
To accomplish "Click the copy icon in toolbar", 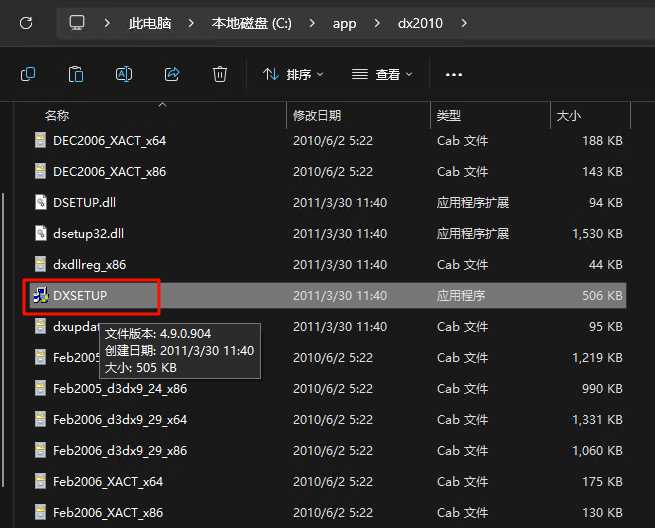I will click(x=28, y=74).
